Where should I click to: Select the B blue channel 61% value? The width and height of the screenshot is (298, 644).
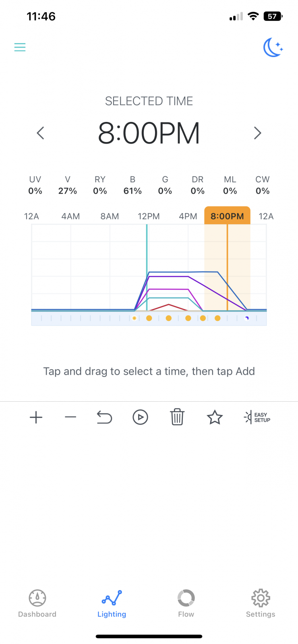[132, 191]
